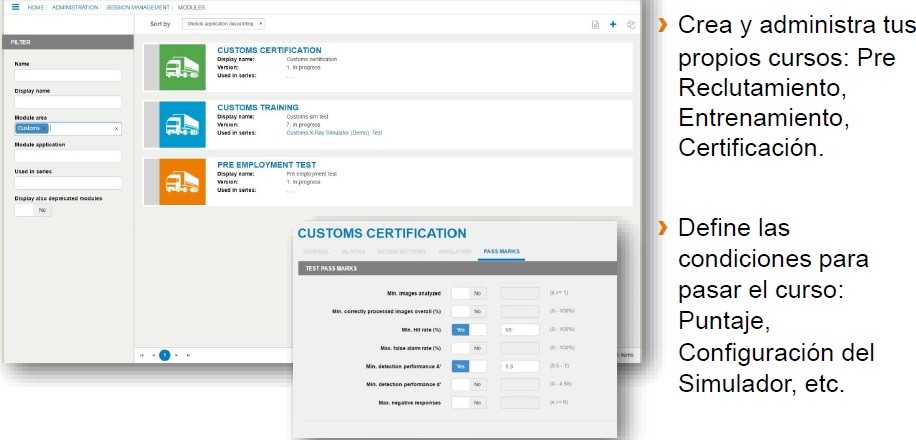This screenshot has height=440, width=916.
Task: Click Customs X-Ray Simulator (Demo) series link
Action: [328, 133]
